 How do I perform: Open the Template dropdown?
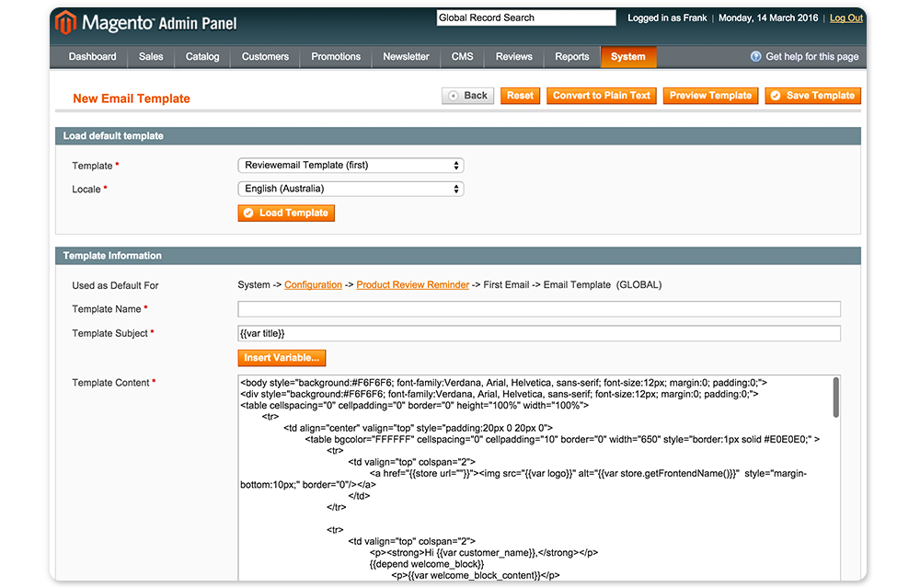351,166
